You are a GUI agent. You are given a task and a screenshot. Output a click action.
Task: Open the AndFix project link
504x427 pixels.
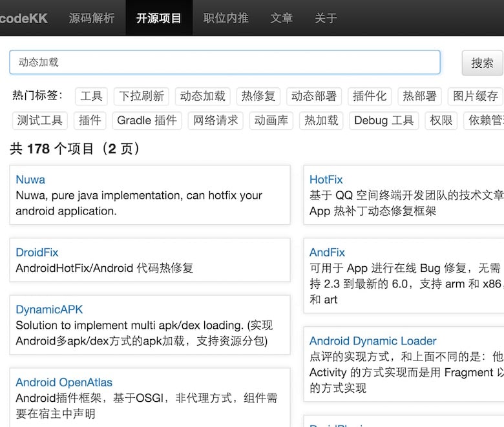(x=327, y=253)
